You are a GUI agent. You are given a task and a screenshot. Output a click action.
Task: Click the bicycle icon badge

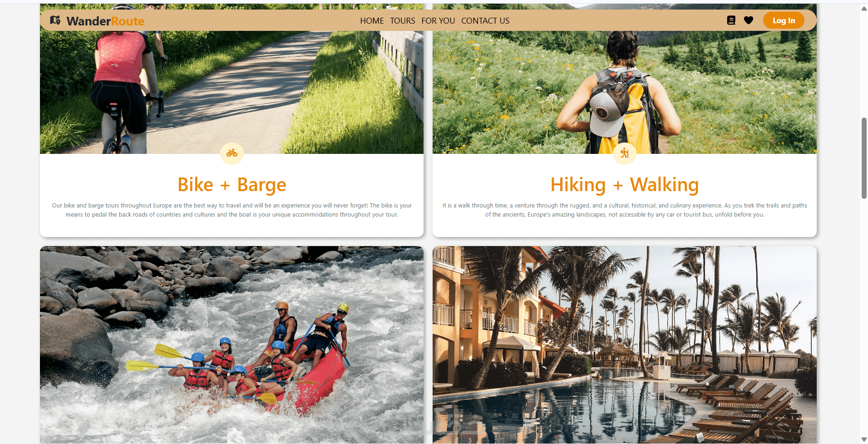pyautogui.click(x=232, y=153)
